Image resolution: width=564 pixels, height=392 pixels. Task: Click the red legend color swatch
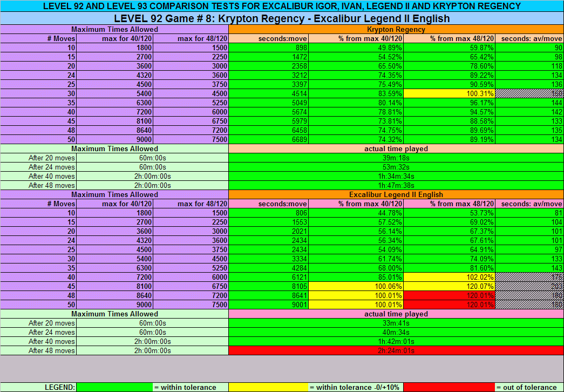(449, 387)
